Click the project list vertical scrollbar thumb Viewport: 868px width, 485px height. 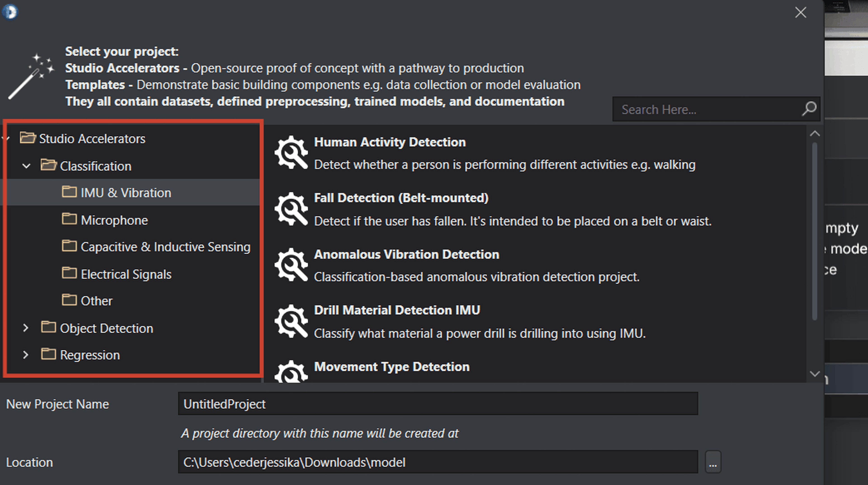tap(815, 231)
